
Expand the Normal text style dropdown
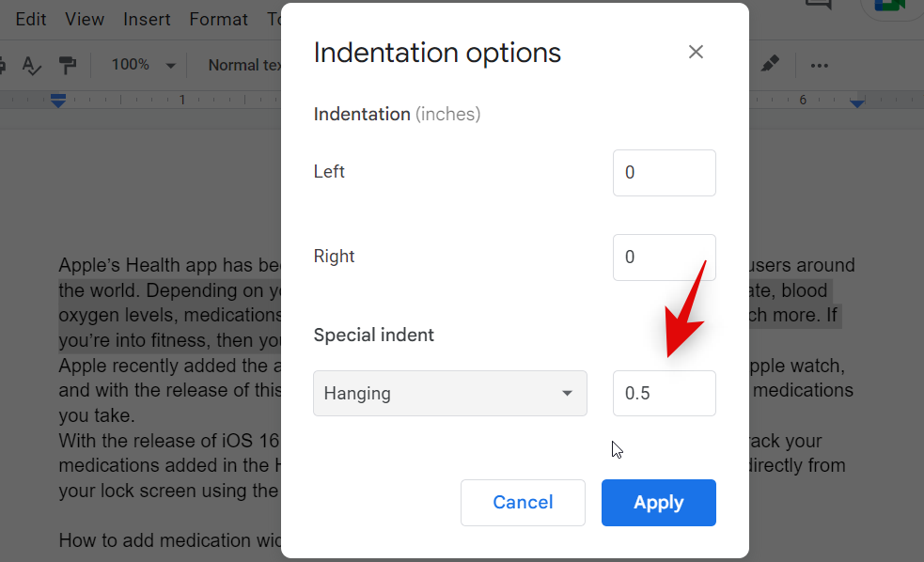coord(244,65)
